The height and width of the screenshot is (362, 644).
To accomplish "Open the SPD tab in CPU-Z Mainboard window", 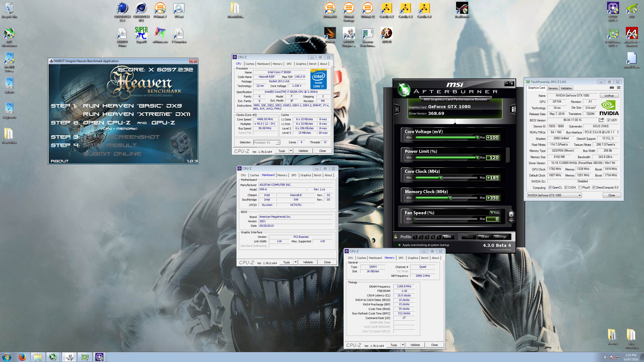I will coord(294,175).
